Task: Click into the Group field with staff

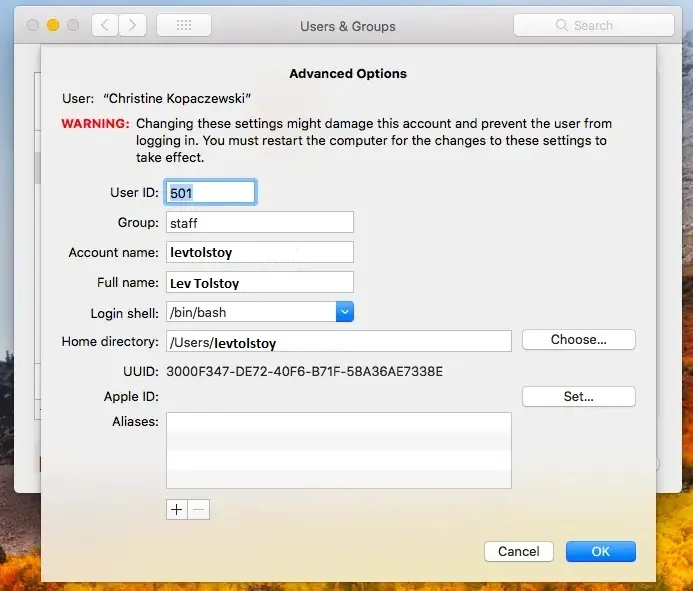Action: [259, 222]
